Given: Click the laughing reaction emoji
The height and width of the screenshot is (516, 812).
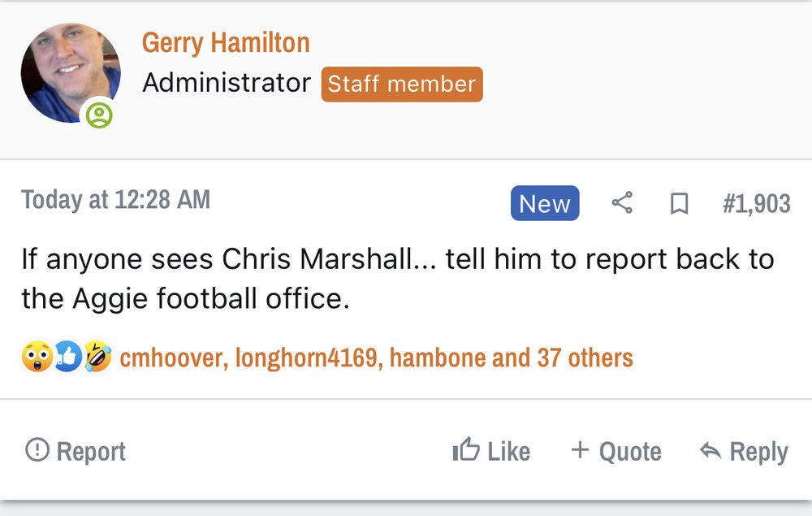Looking at the screenshot, I should (97, 357).
